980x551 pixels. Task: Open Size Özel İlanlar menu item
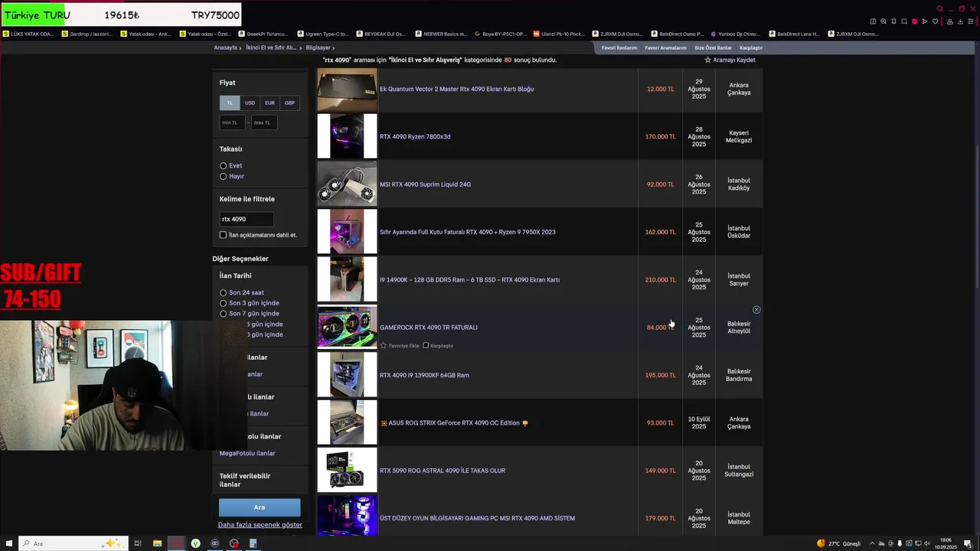[x=713, y=47]
